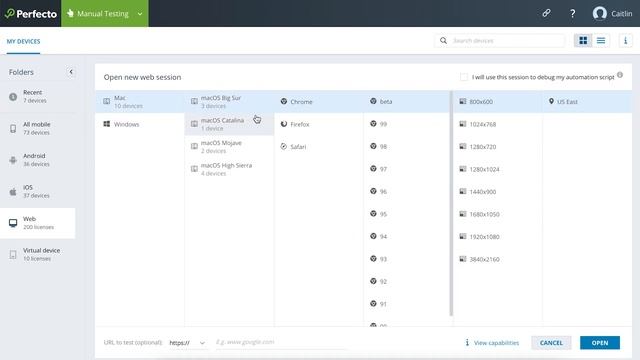Screen dimensions: 640x360
Task: Open the help question mark icon
Action: coord(573,13)
